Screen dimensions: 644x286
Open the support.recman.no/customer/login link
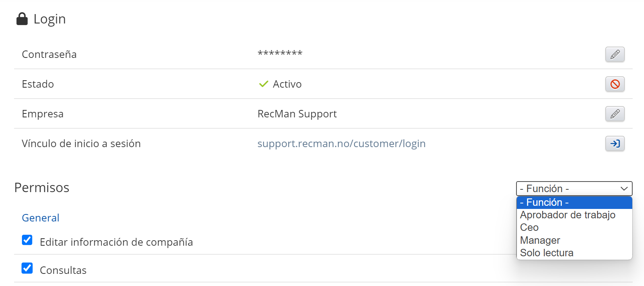click(x=341, y=144)
